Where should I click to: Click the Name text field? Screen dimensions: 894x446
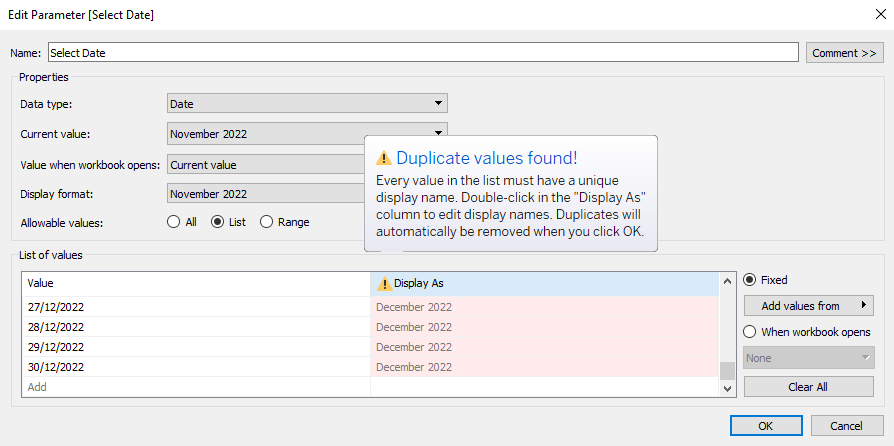pyautogui.click(x=422, y=53)
